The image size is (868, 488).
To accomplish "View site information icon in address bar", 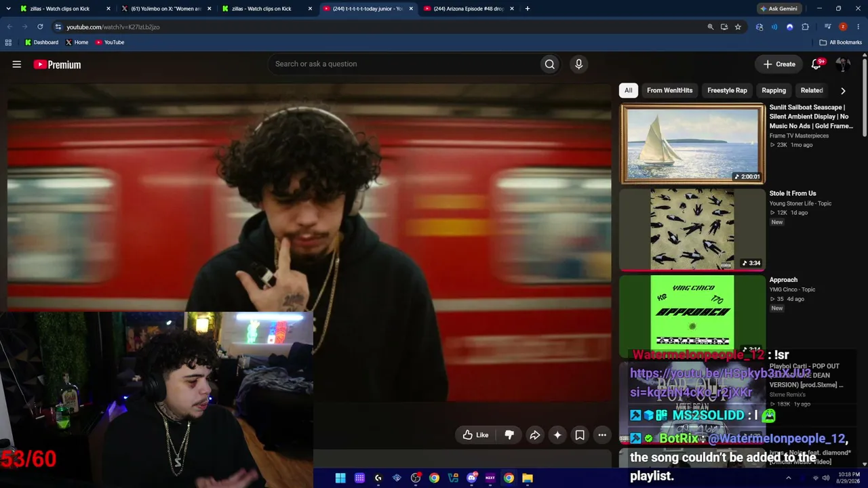I will (58, 27).
